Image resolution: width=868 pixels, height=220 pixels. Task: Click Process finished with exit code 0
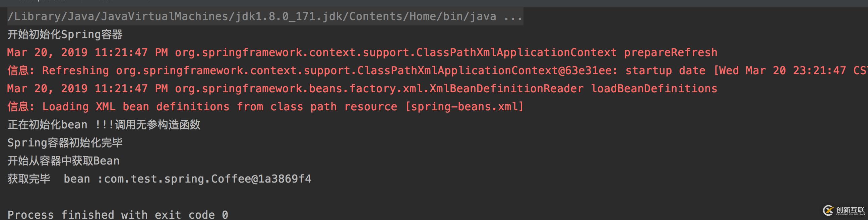pos(118,215)
